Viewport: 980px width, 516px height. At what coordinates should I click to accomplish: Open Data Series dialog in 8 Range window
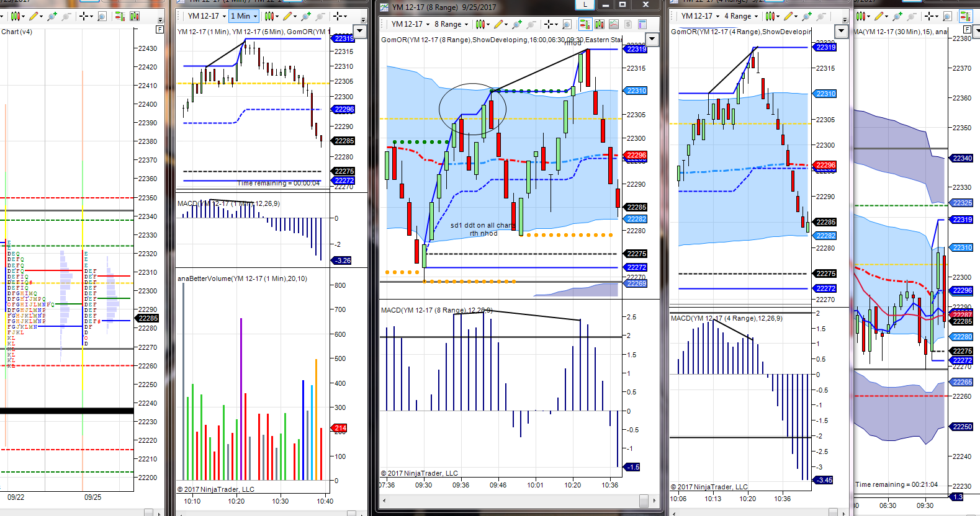[600, 24]
